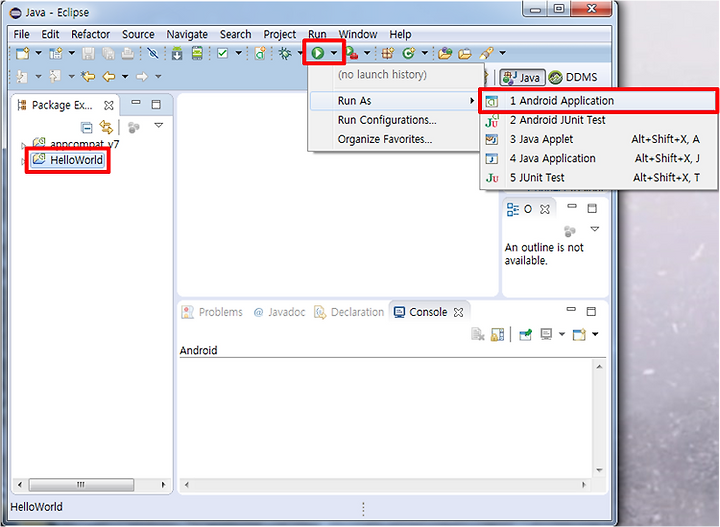The height and width of the screenshot is (527, 720).
Task: Click the Back navigation arrow icon
Action: click(x=109, y=76)
